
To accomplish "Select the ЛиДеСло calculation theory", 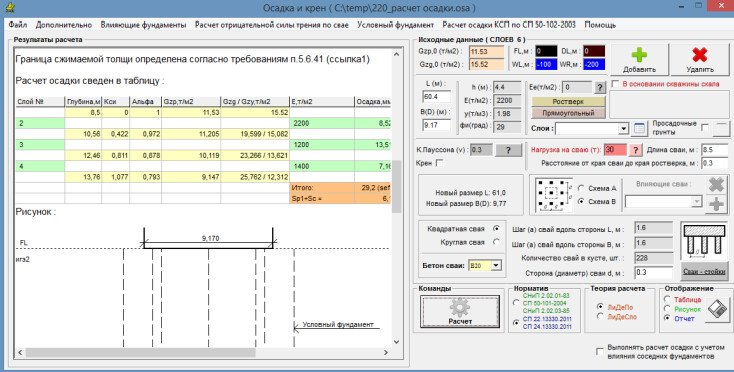I will pyautogui.click(x=600, y=316).
